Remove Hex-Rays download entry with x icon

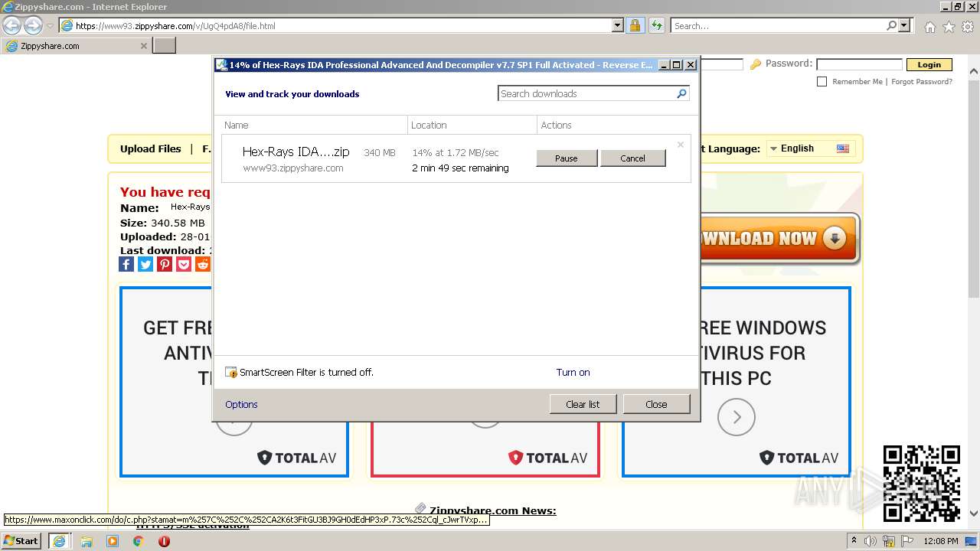(680, 145)
